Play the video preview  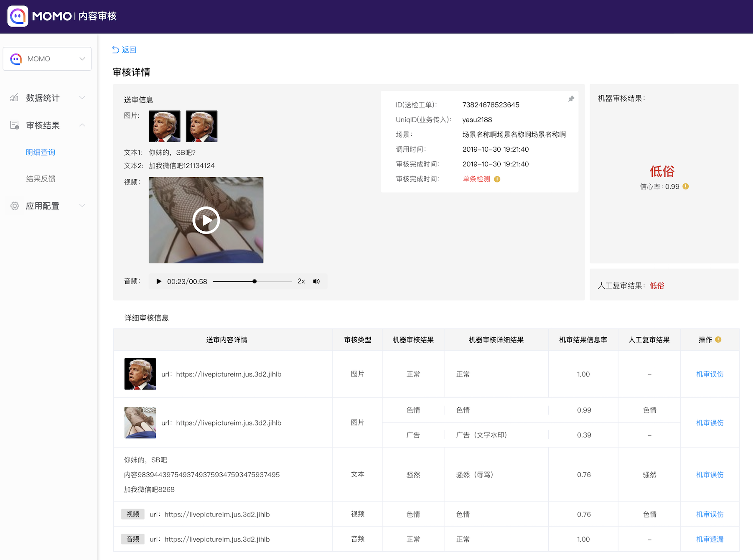pos(206,220)
